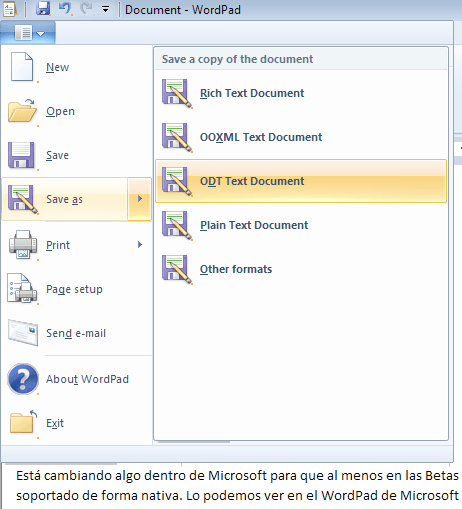
Task: Click the document line starting 'soportado de forma nativa'
Action: (237, 496)
